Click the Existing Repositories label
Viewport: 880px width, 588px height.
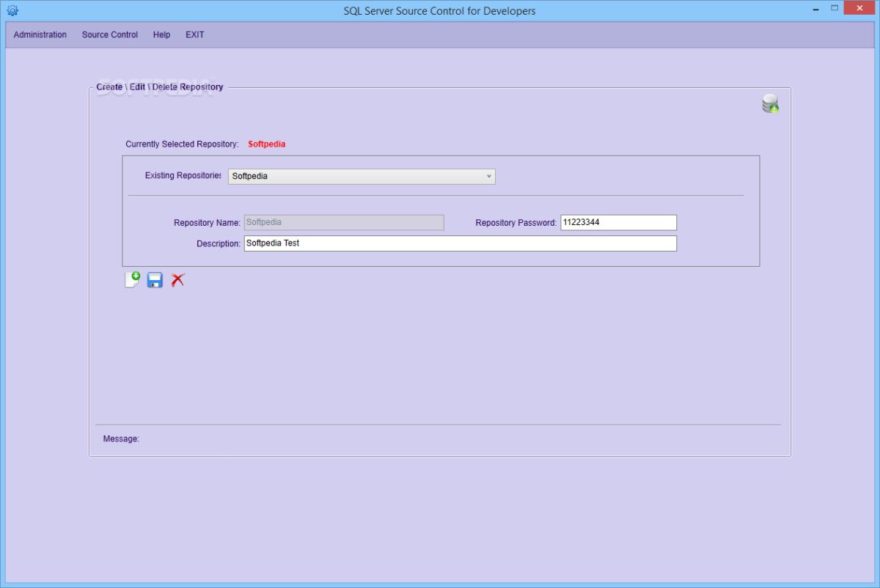pos(183,176)
